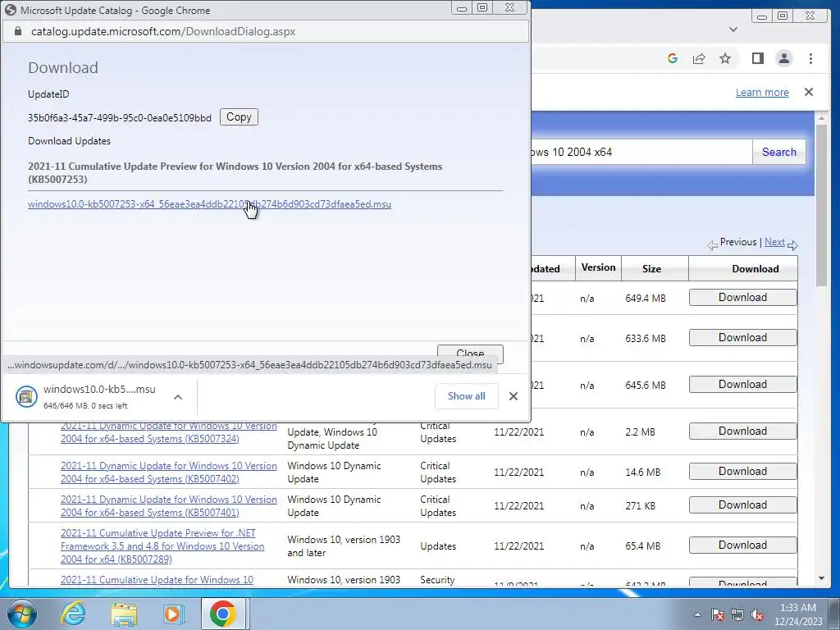The height and width of the screenshot is (630, 840).
Task: Click the Previous arrow icon
Action: [712, 245]
